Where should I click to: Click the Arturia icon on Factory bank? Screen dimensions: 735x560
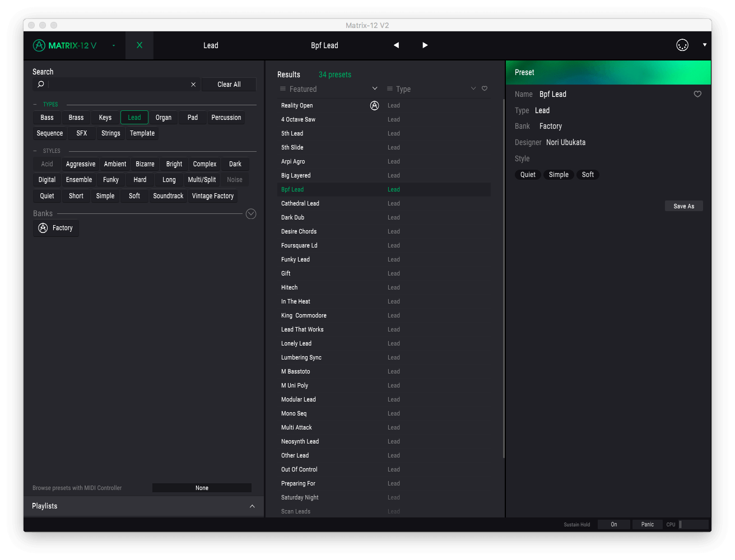pos(43,228)
